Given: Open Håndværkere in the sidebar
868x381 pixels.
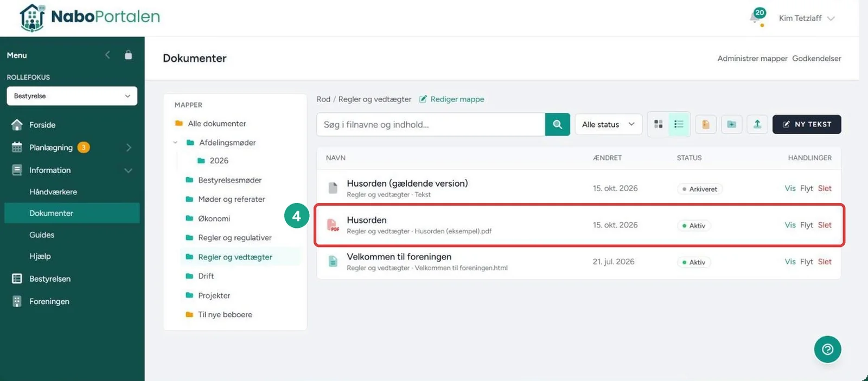Looking at the screenshot, I should pyautogui.click(x=53, y=192).
